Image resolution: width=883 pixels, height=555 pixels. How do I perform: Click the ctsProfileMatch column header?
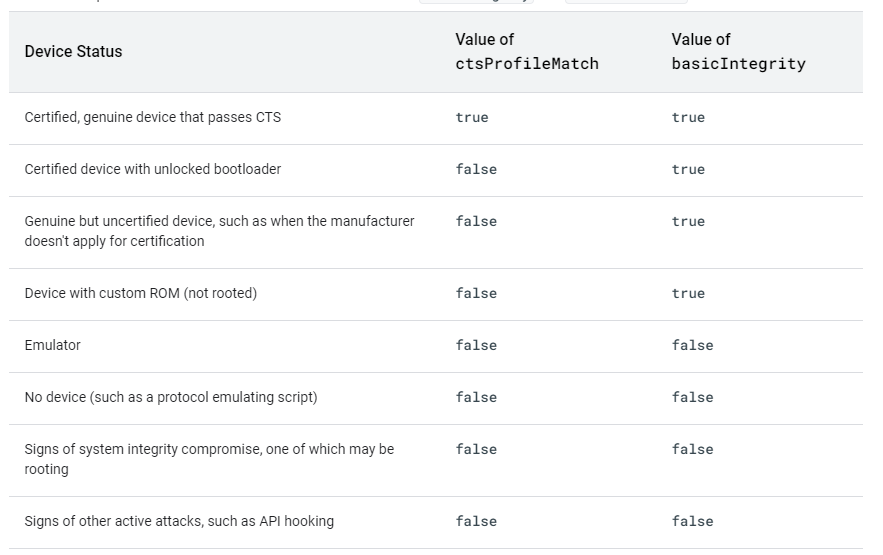click(526, 52)
